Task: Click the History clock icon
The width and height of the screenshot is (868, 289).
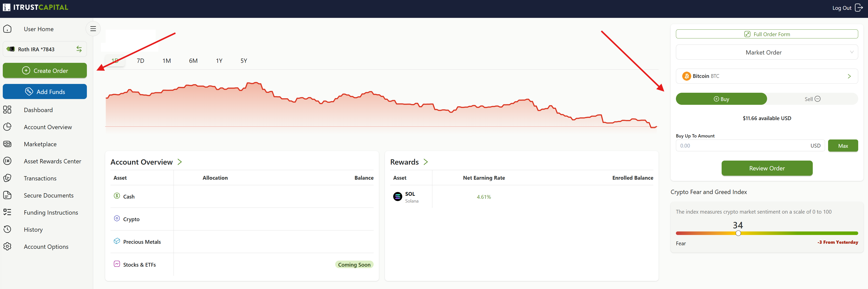Action: (8, 229)
